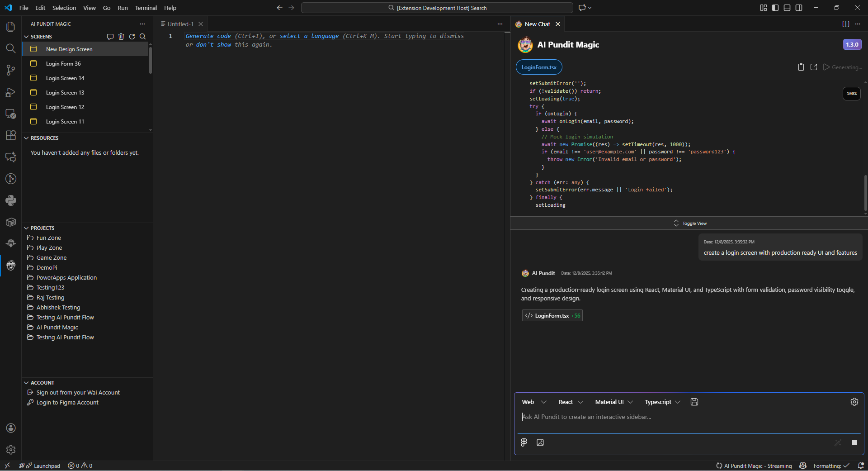Open the Web platform dropdown

[x=534, y=402]
